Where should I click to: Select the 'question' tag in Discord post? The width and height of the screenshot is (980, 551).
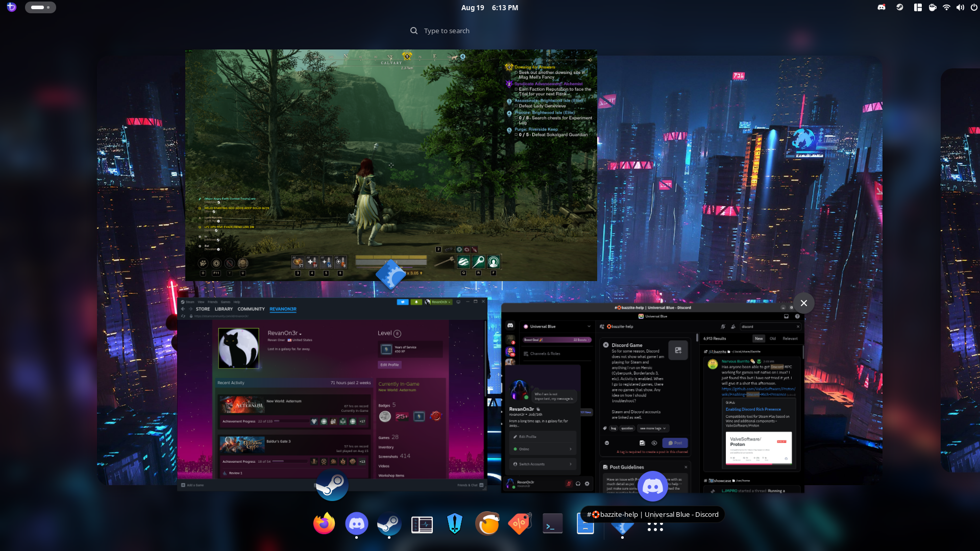(x=627, y=429)
